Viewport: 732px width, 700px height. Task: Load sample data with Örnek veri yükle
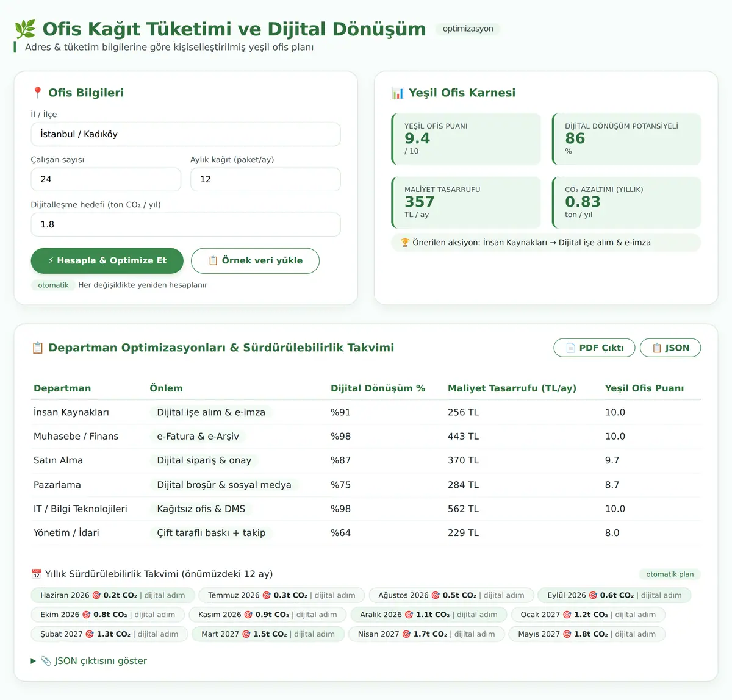click(255, 260)
